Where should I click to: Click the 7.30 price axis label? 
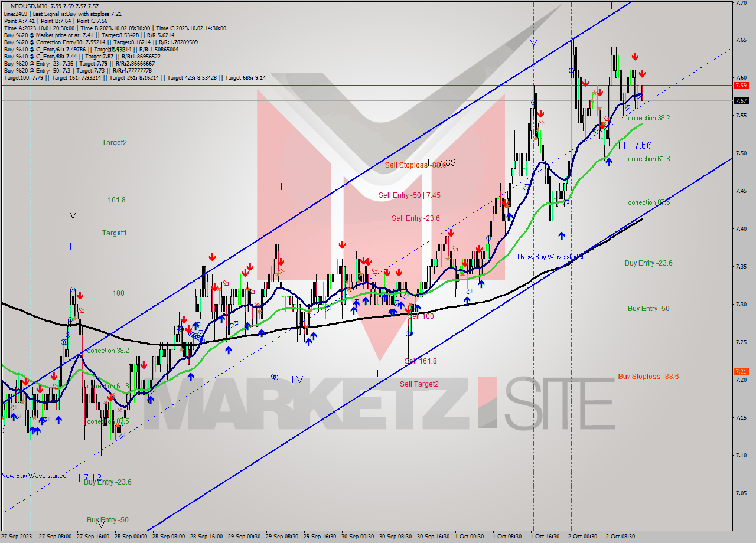[x=741, y=304]
